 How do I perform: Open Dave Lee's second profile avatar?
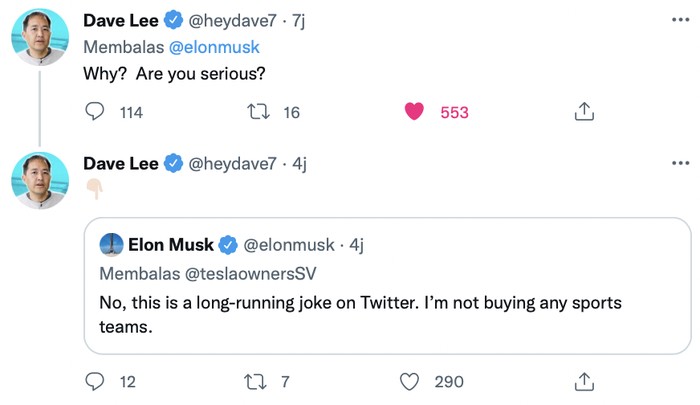pyautogui.click(x=39, y=180)
